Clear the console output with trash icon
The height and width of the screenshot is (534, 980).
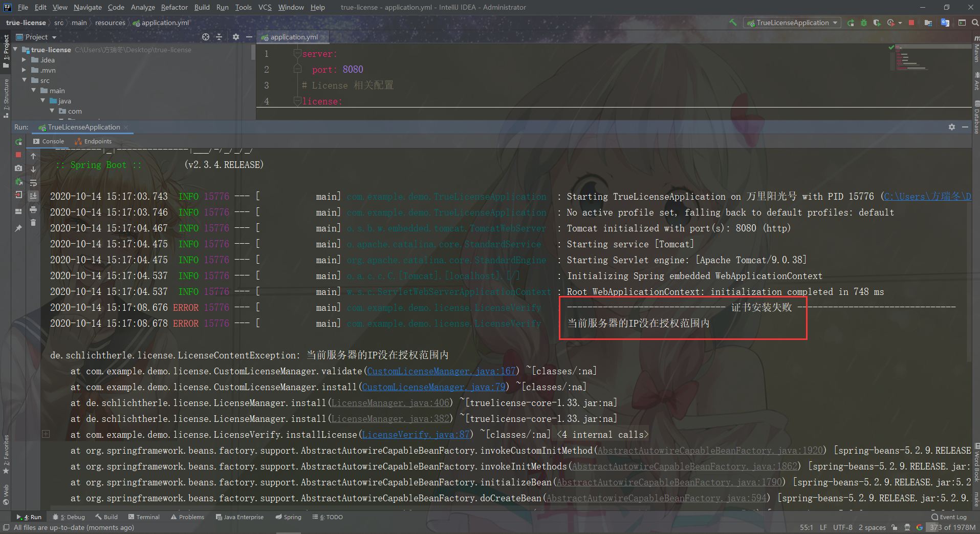[x=33, y=223]
